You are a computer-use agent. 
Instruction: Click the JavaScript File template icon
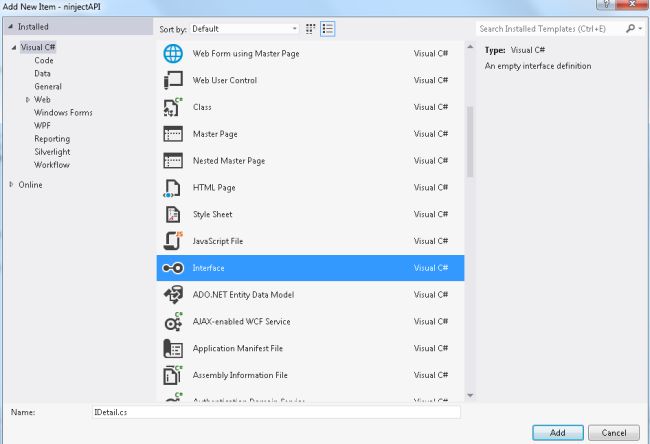[x=173, y=241]
